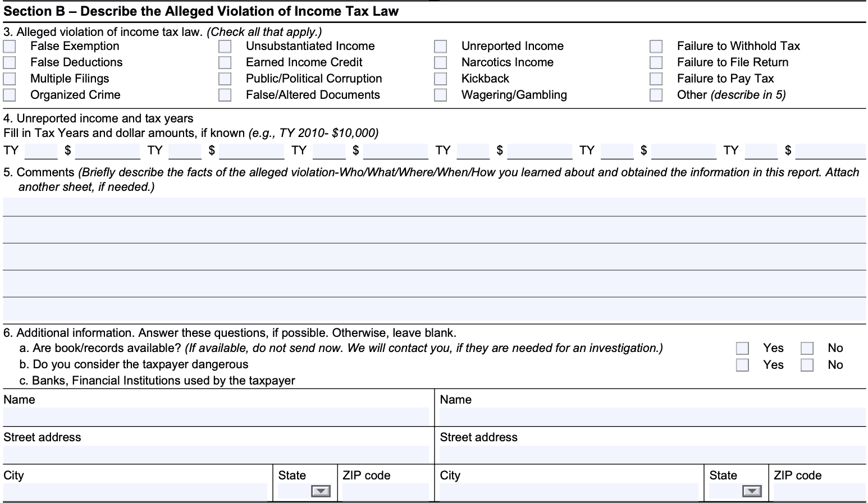This screenshot has width=868, height=503.
Task: Click the first TY input field
Action: (40, 150)
